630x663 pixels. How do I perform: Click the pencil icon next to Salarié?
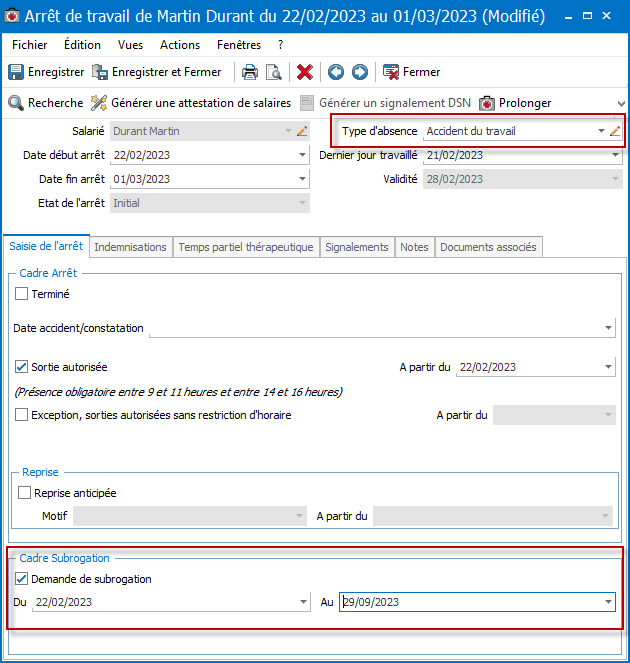tap(302, 131)
